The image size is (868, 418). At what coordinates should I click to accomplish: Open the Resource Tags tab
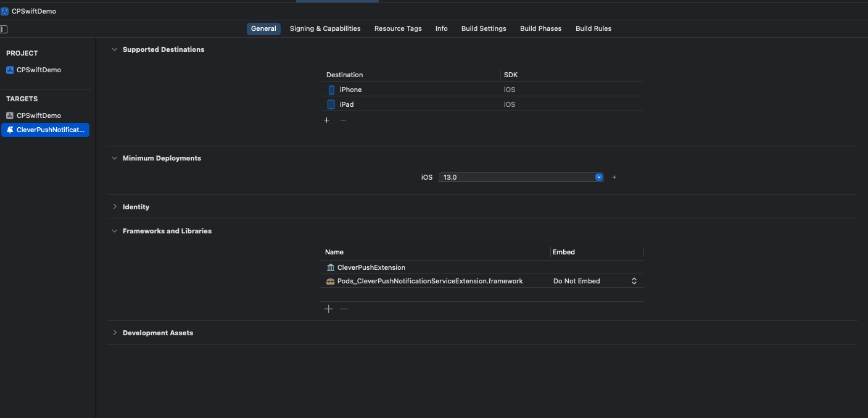pyautogui.click(x=398, y=28)
